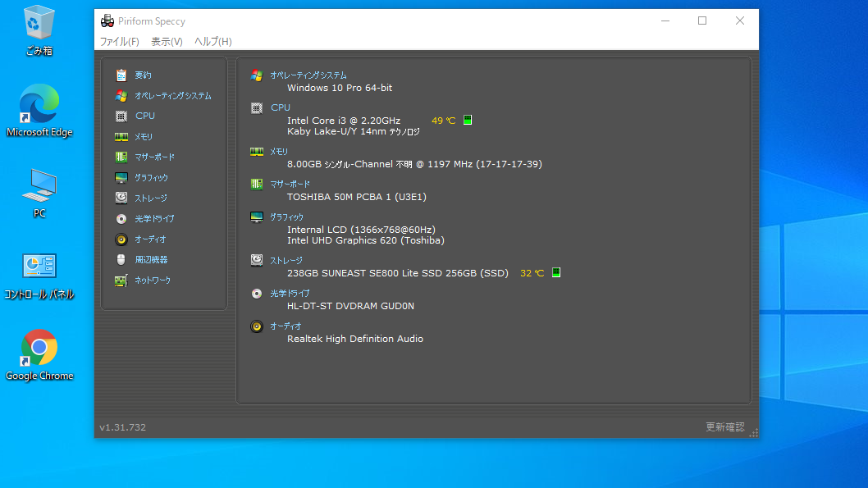Screen dimensions: 868x488
Task: Click the CPU chip icon in sidebar
Action: pyautogui.click(x=121, y=116)
